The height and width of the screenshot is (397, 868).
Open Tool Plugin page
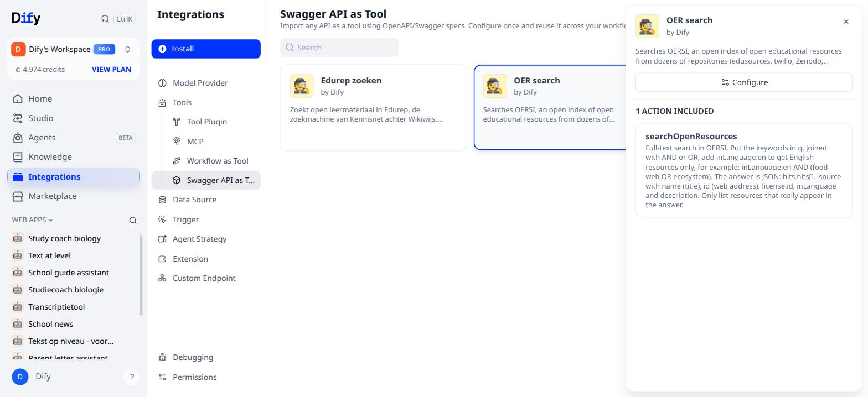tap(206, 122)
